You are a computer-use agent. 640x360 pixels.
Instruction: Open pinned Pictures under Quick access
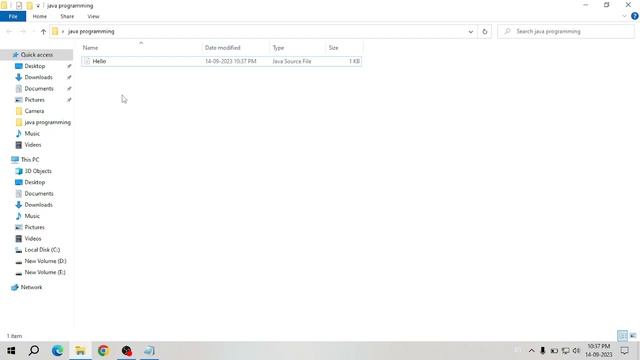[x=34, y=100]
